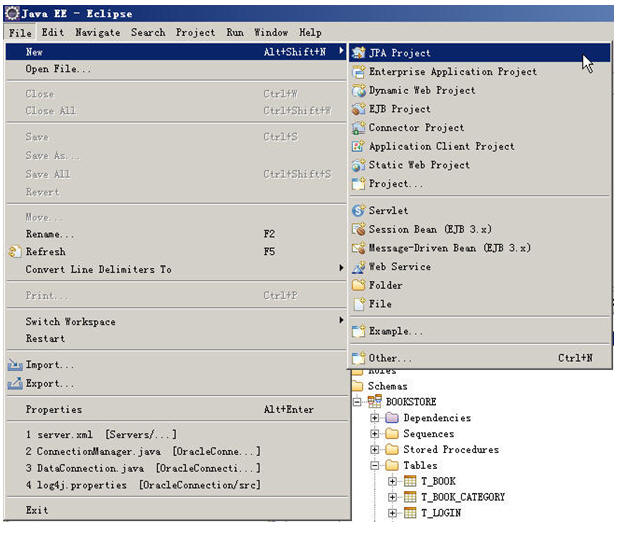The image size is (626, 534).
Task: Open the Navigate menu
Action: tap(98, 32)
